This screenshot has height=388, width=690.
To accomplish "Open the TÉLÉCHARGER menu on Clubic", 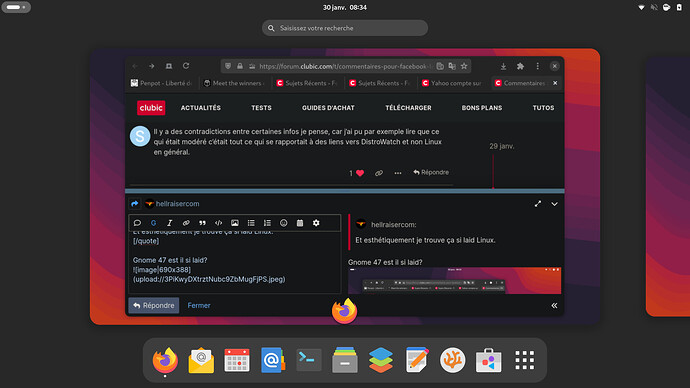I will pos(408,108).
